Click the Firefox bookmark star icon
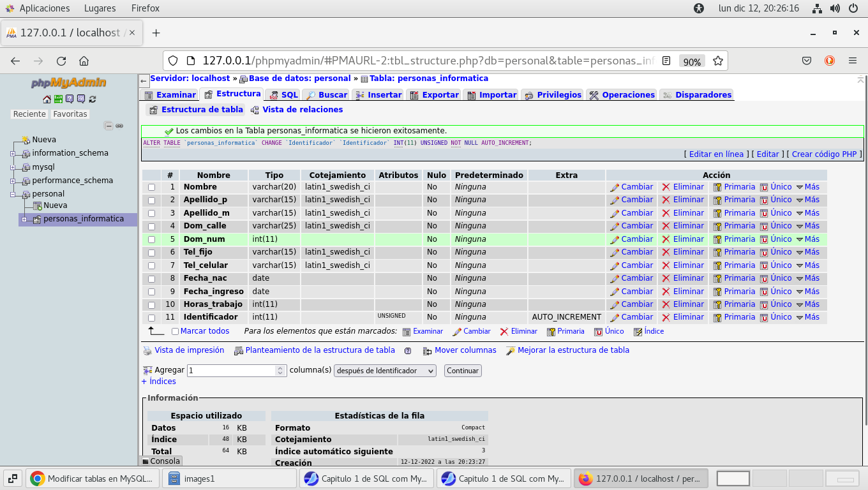Viewport: 868px width, 490px height. 717,61
